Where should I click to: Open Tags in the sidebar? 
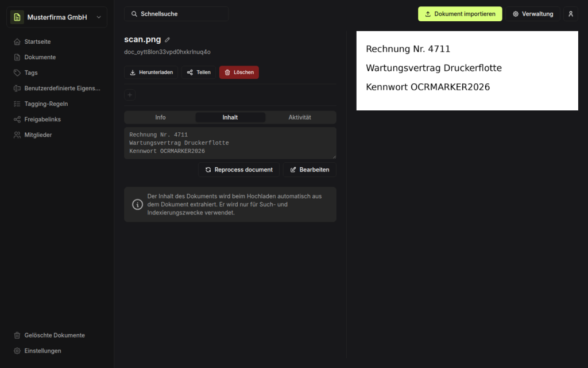point(57,72)
